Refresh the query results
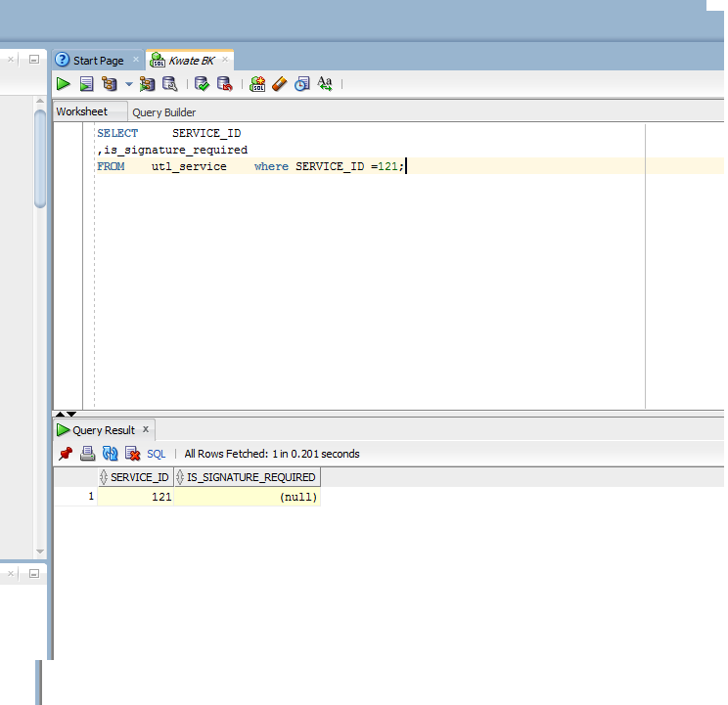Image resolution: width=728 pixels, height=705 pixels. pos(110,454)
